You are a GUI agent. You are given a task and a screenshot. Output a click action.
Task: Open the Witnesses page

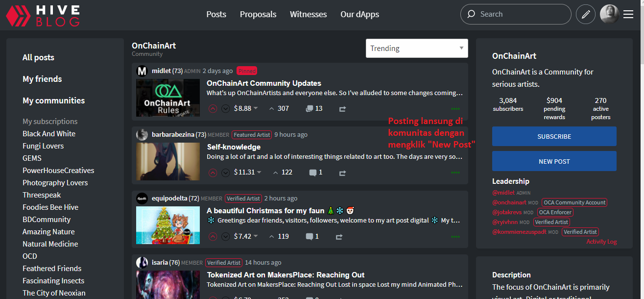(x=308, y=14)
